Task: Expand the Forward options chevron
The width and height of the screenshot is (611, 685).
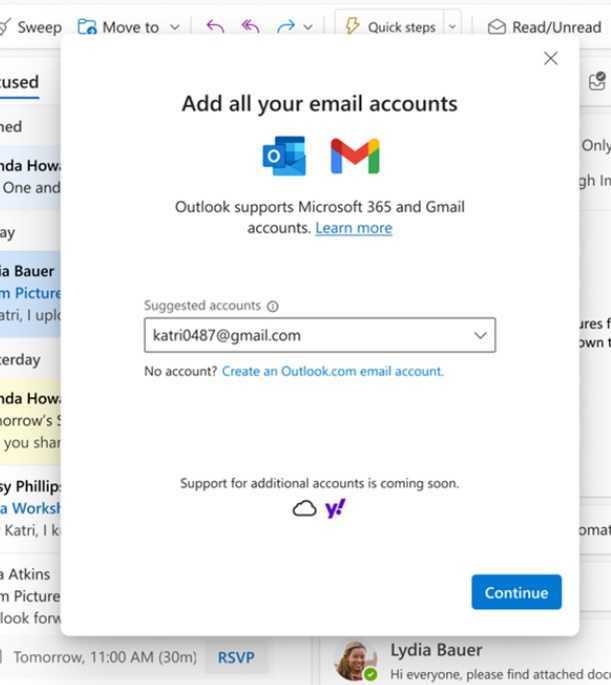Action: [308, 27]
